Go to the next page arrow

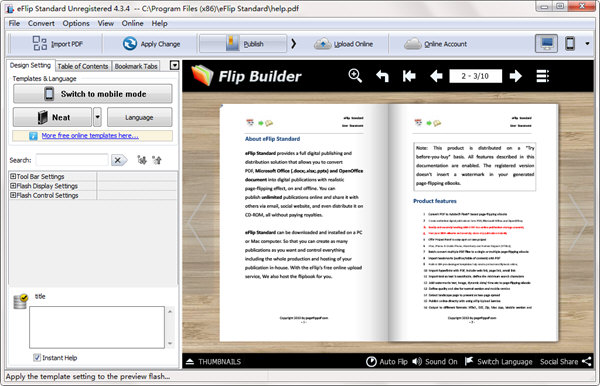[x=515, y=76]
